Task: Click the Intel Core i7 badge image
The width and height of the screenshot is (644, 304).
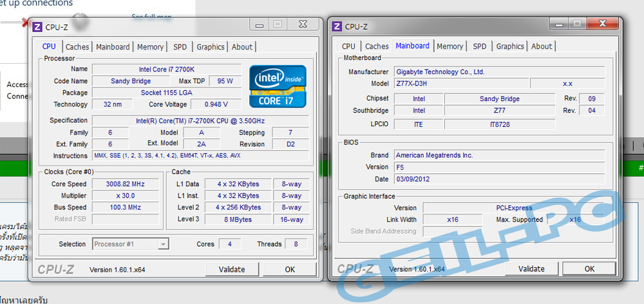Action: pyautogui.click(x=278, y=87)
